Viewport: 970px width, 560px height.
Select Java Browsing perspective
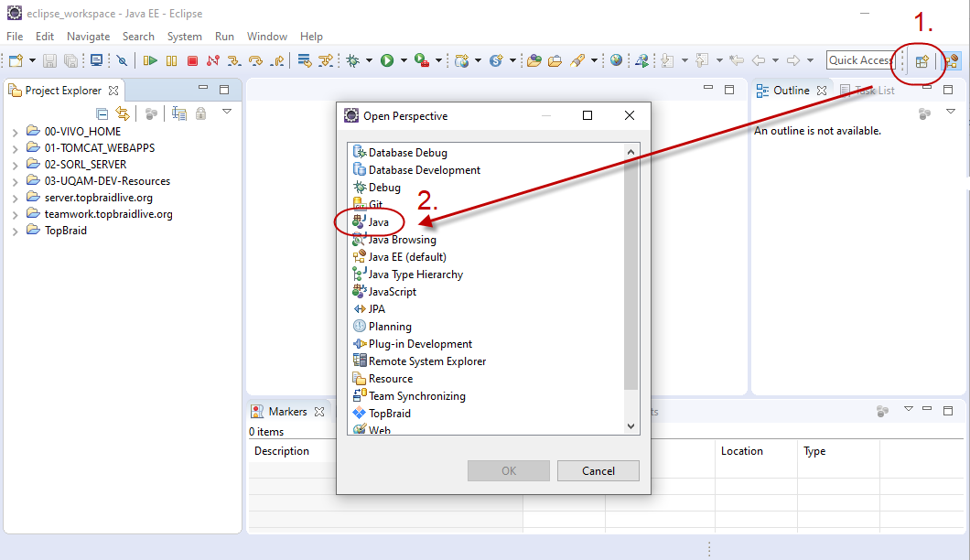pyautogui.click(x=402, y=240)
